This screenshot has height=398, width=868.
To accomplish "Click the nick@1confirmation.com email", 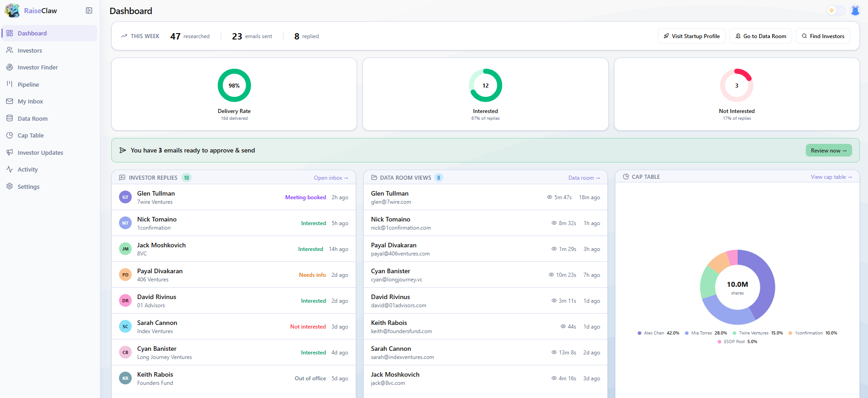I will point(401,228).
